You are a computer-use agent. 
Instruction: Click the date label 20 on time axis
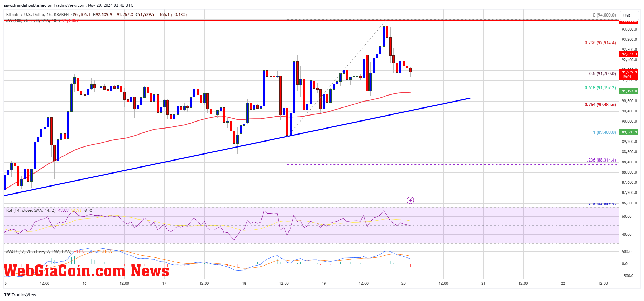[x=404, y=283]
